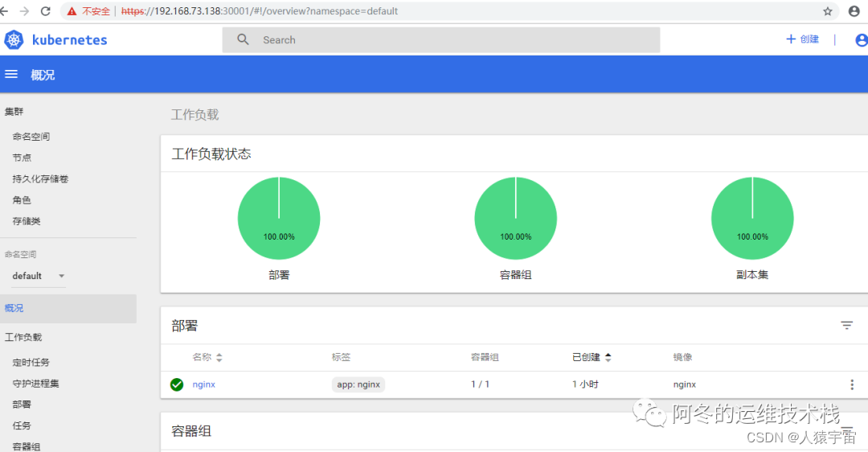Screen dimensions: 868x452
Task: Click the 容器组 column header
Action: point(485,357)
